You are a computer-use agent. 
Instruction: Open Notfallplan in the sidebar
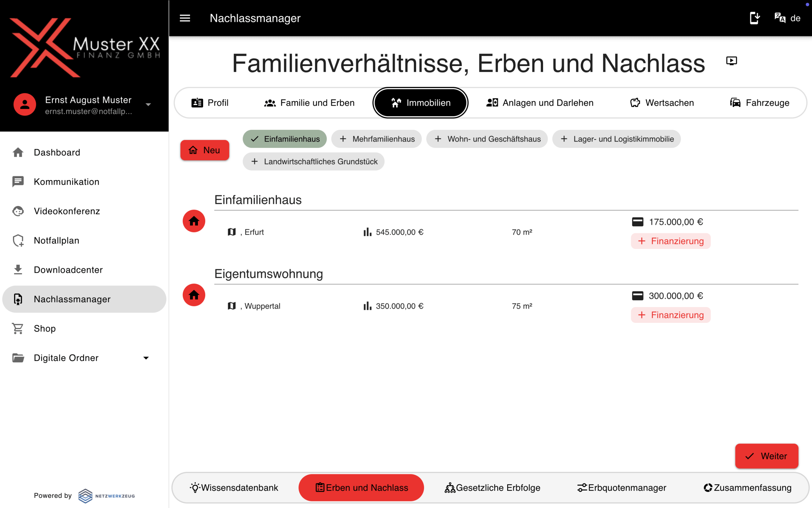tap(84, 241)
